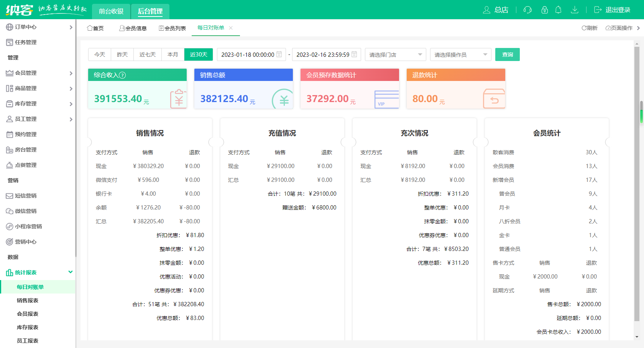Screen dimensions: 644x348
Task: Open the 销售报表 submenu item
Action: (28, 300)
